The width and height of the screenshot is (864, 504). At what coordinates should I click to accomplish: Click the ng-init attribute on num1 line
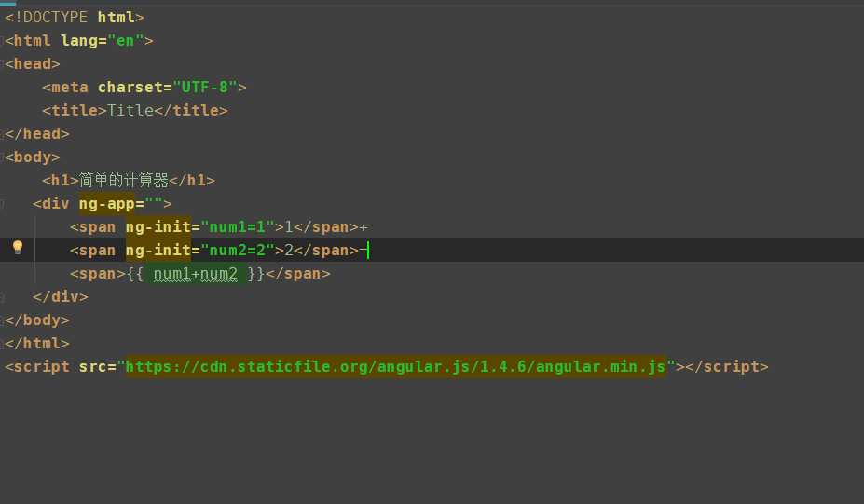tap(158, 227)
